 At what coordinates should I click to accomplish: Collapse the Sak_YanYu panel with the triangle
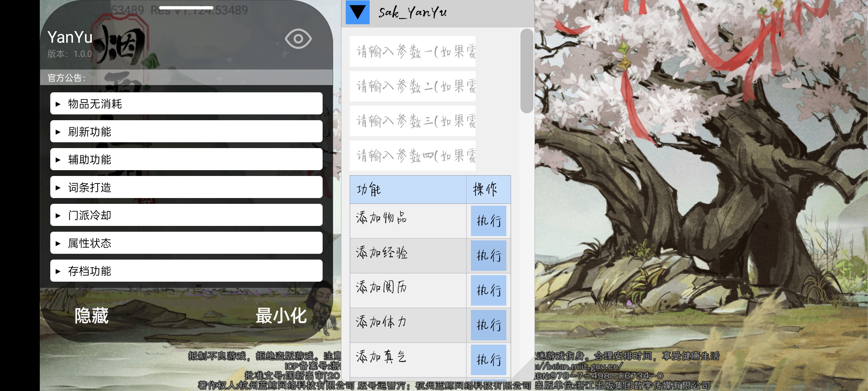click(357, 12)
